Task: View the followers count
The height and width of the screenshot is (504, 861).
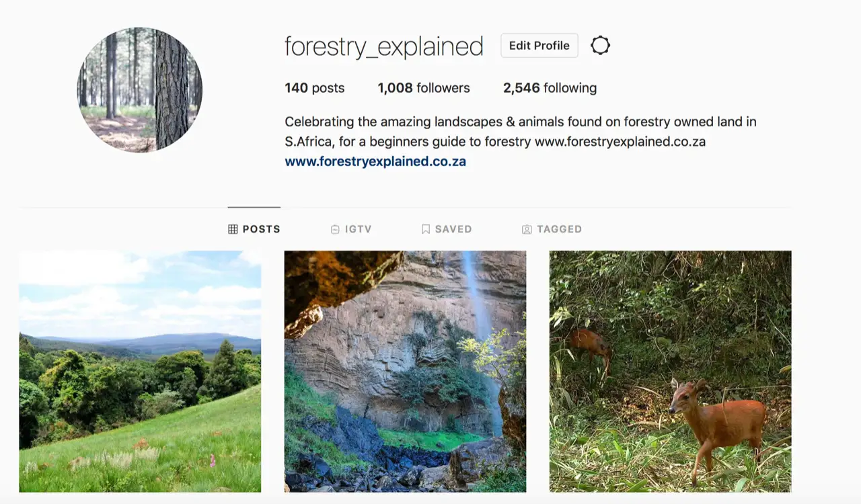Action: click(424, 87)
